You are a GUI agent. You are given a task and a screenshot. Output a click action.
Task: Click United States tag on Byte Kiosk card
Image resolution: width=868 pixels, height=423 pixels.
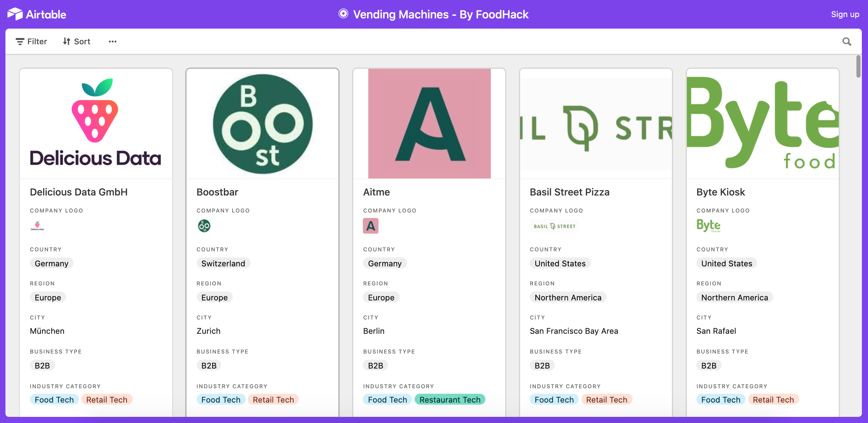tap(726, 263)
